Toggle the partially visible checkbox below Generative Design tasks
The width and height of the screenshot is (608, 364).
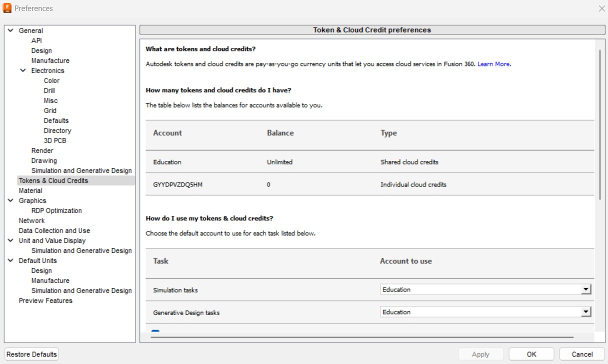155,332
